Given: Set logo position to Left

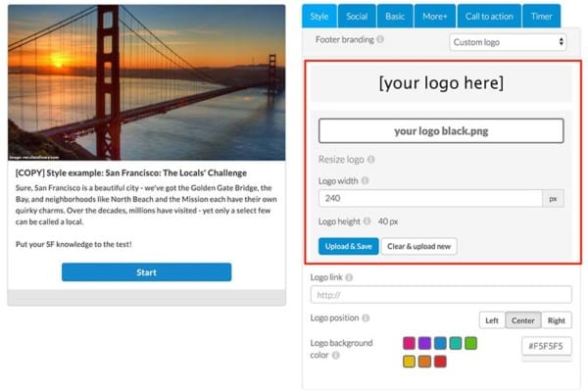Looking at the screenshot, I should 492,320.
